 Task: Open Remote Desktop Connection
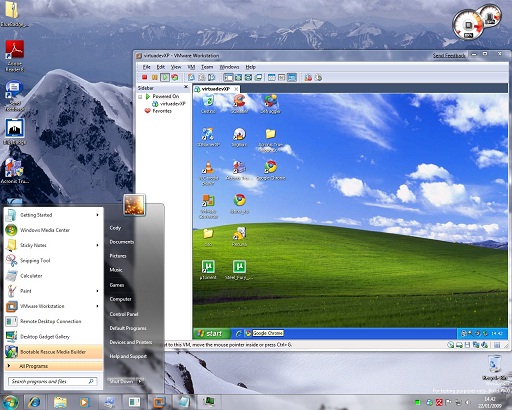pos(54,321)
